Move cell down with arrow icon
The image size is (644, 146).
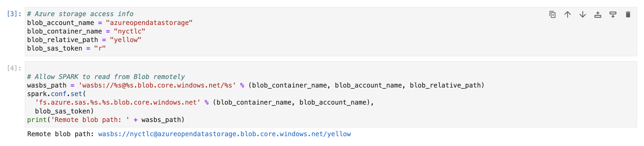click(x=583, y=15)
